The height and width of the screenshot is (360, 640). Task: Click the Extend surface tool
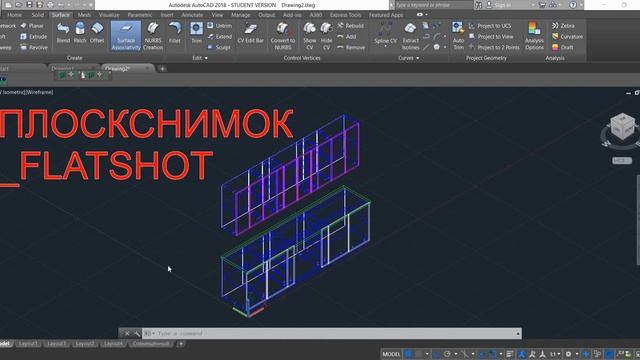pyautogui.click(x=220, y=37)
